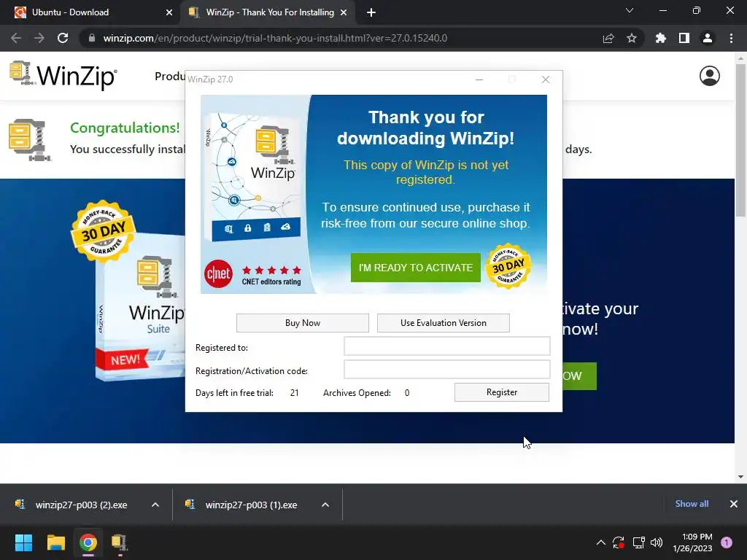The width and height of the screenshot is (747, 560).
Task: Close the WinZip Thank You tab
Action: click(344, 13)
